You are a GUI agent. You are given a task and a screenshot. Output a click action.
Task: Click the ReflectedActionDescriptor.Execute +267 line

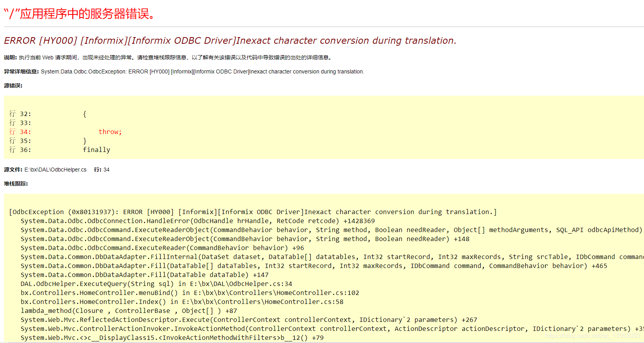pyautogui.click(x=249, y=320)
